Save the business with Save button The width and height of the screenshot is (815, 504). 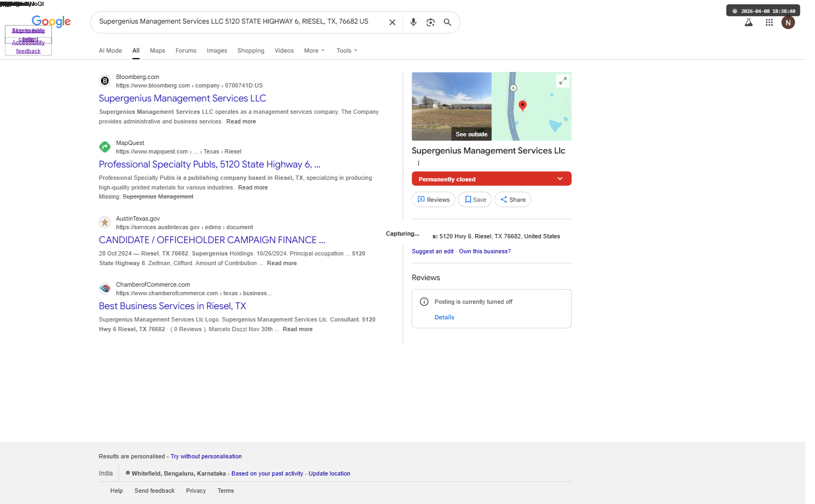pyautogui.click(x=475, y=200)
